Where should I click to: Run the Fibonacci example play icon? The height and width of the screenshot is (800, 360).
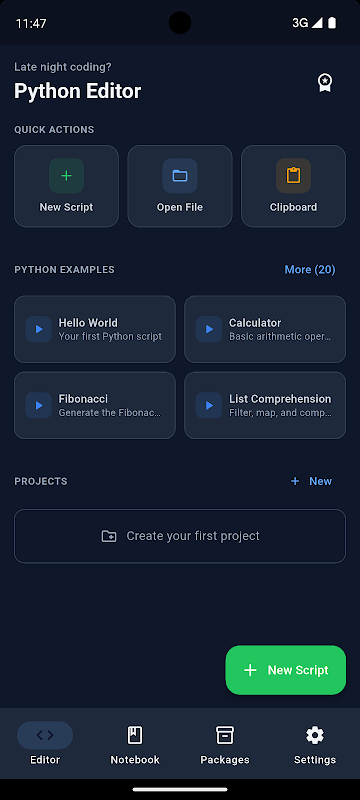(39, 405)
